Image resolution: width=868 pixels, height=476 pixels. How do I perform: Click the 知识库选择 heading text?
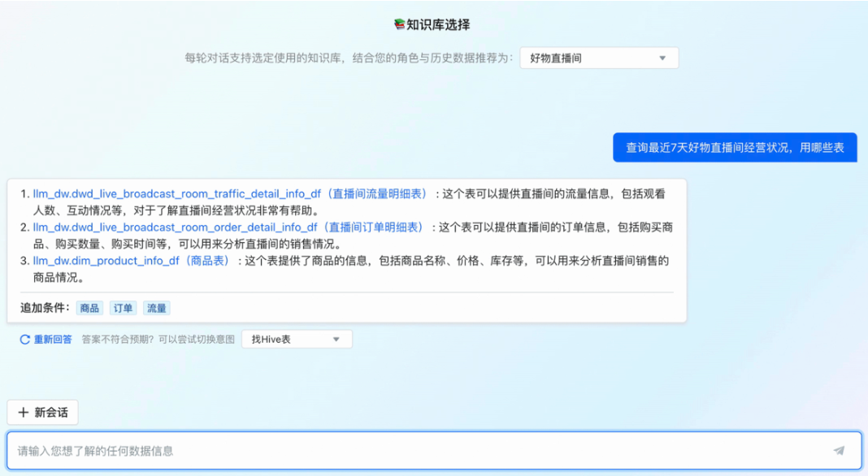click(438, 24)
